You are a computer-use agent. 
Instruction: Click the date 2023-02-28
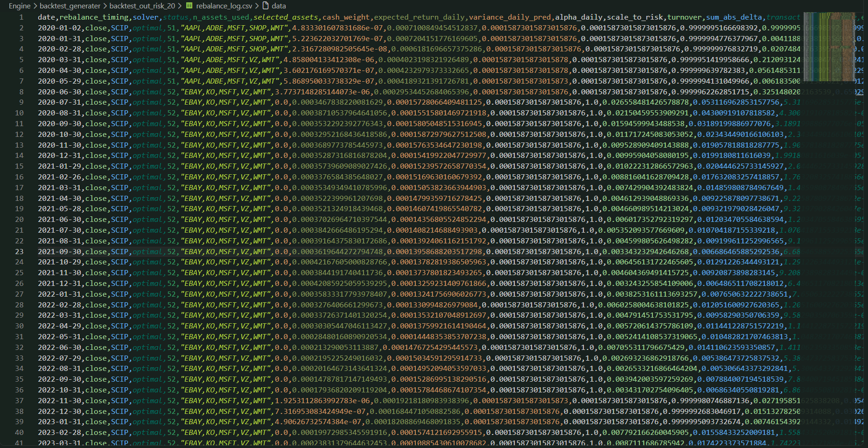[59, 432]
